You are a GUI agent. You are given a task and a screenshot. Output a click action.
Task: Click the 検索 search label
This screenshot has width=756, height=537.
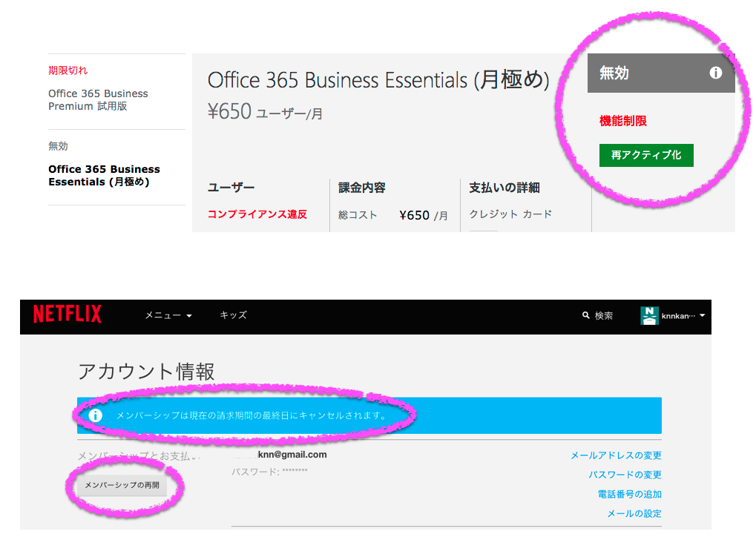click(x=604, y=316)
